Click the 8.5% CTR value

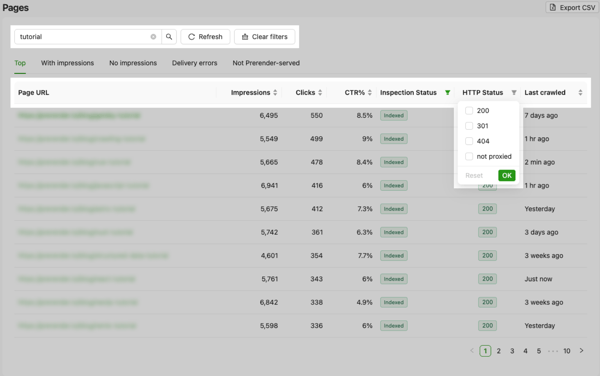364,116
